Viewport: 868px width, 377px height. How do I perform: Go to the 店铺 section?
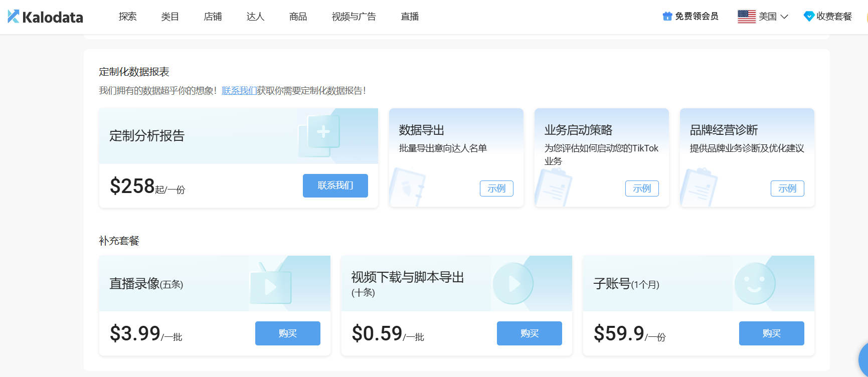213,17
